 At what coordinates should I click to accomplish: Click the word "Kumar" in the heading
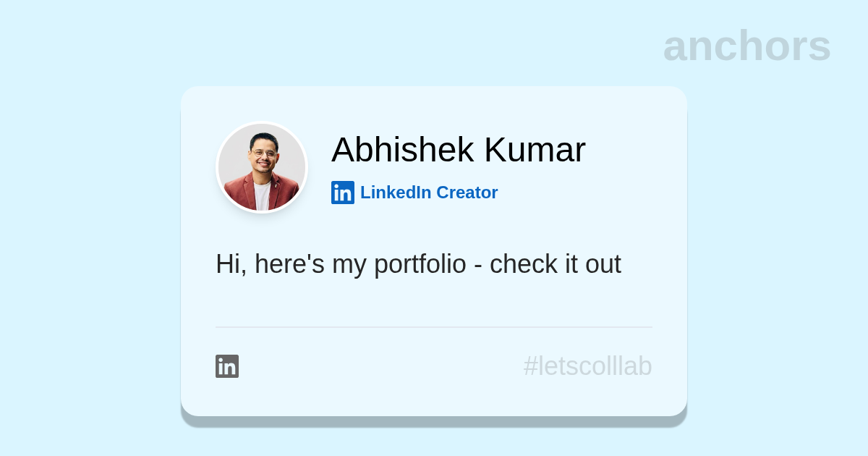pyautogui.click(x=535, y=150)
